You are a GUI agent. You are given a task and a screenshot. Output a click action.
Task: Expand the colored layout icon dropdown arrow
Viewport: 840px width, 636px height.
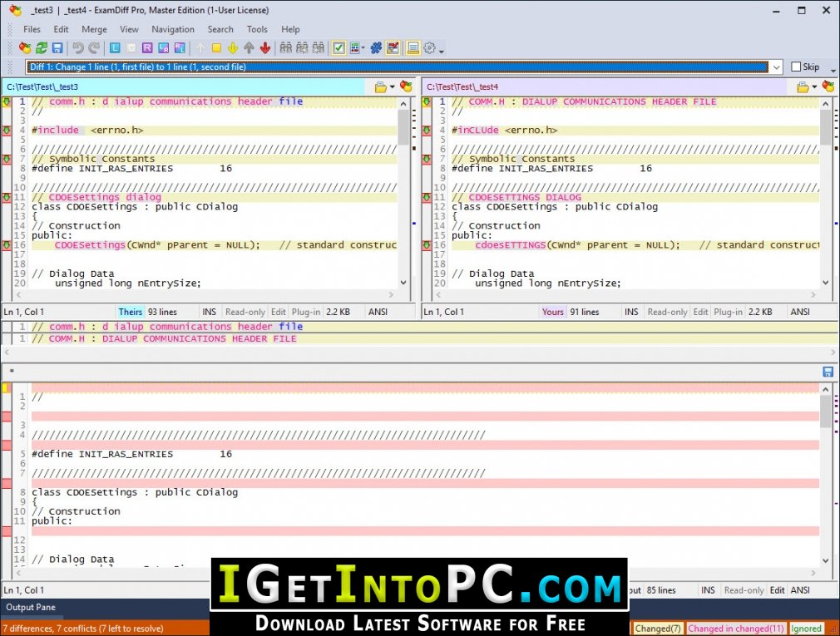(363, 48)
